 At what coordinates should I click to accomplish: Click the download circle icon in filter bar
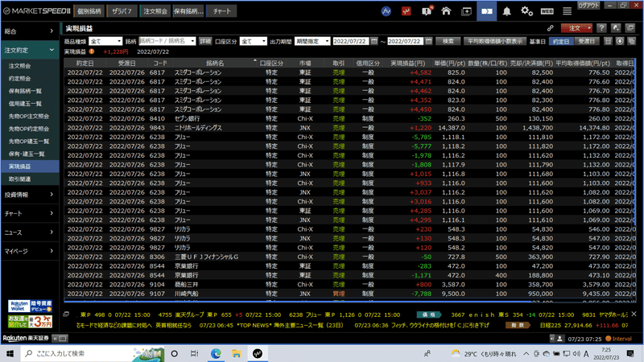tap(620, 41)
